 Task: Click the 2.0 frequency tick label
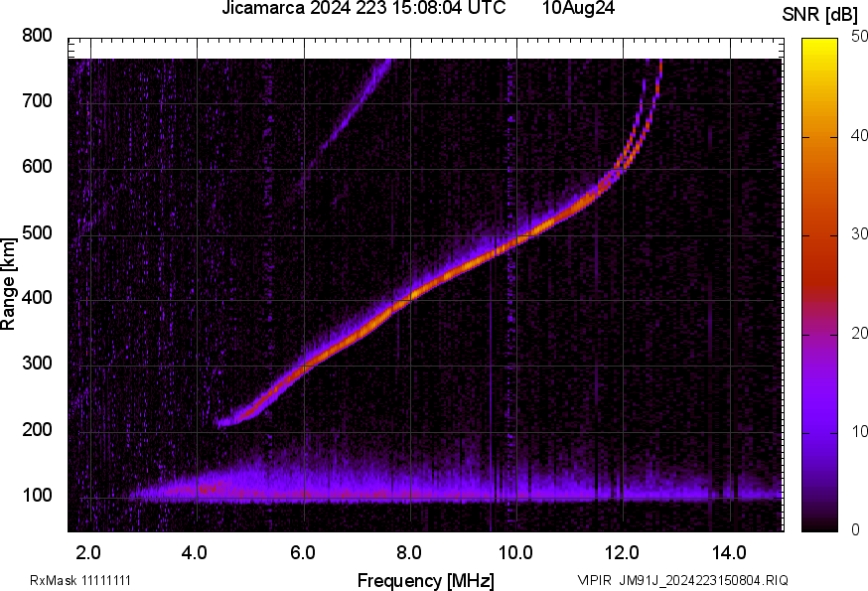[88, 552]
